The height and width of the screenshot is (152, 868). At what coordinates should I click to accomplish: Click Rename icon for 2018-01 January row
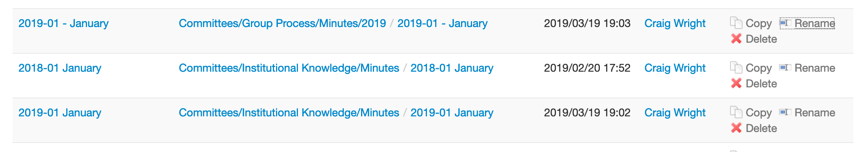point(785,68)
